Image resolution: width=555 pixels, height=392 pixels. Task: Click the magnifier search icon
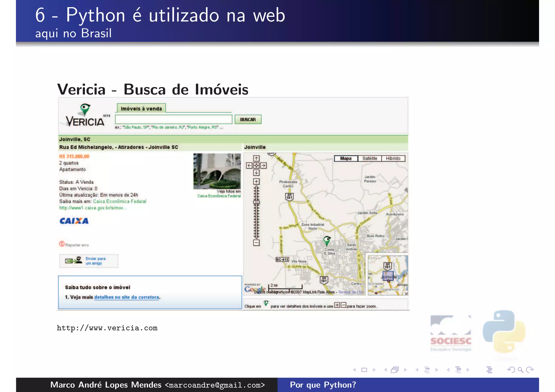click(x=520, y=370)
